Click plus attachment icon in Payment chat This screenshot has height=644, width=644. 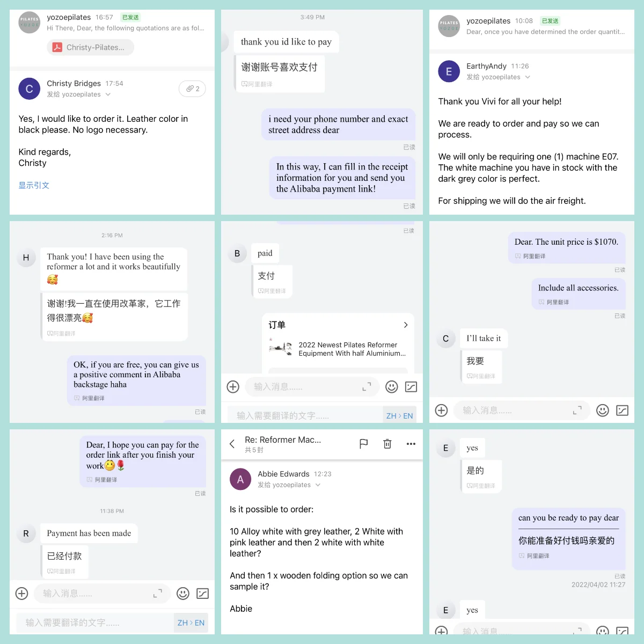click(x=22, y=593)
